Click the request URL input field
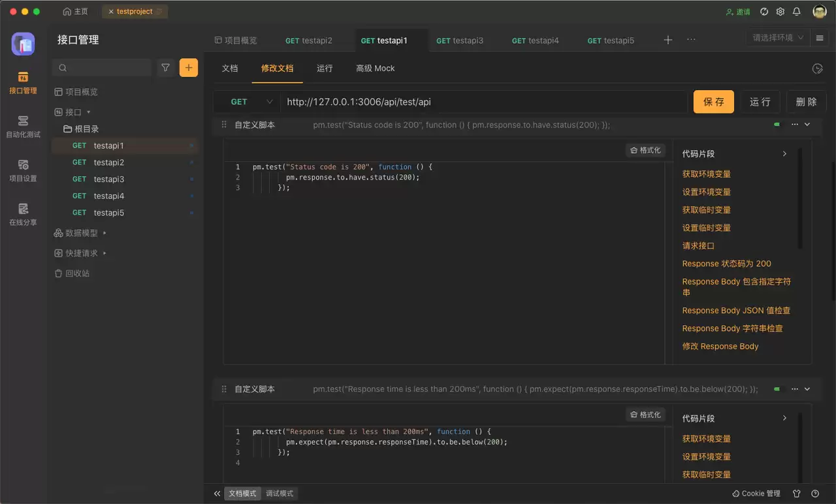 point(484,102)
